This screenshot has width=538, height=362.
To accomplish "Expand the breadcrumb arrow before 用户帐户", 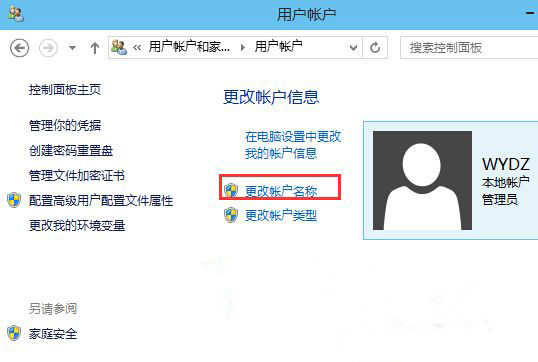I will pos(243,47).
